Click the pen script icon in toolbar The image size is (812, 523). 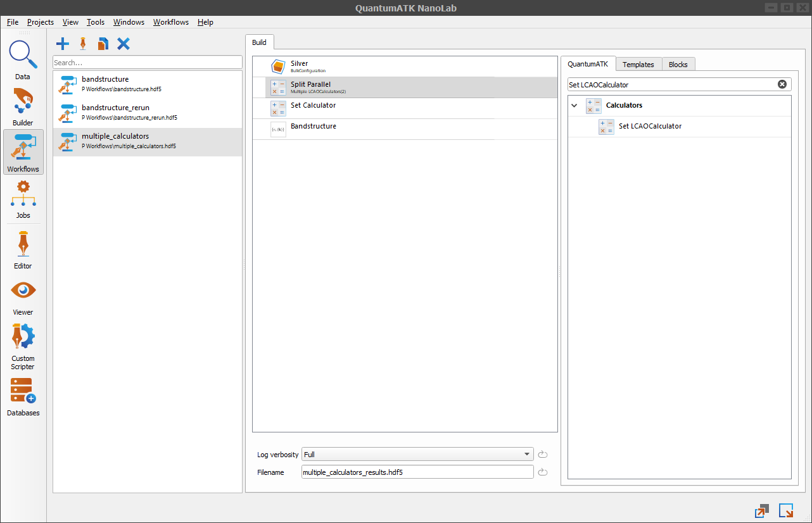coord(82,44)
